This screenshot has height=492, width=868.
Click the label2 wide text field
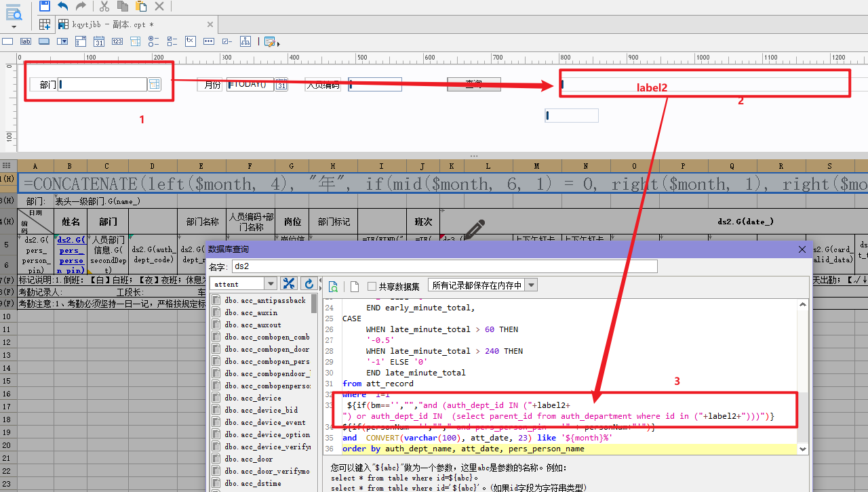pos(704,84)
